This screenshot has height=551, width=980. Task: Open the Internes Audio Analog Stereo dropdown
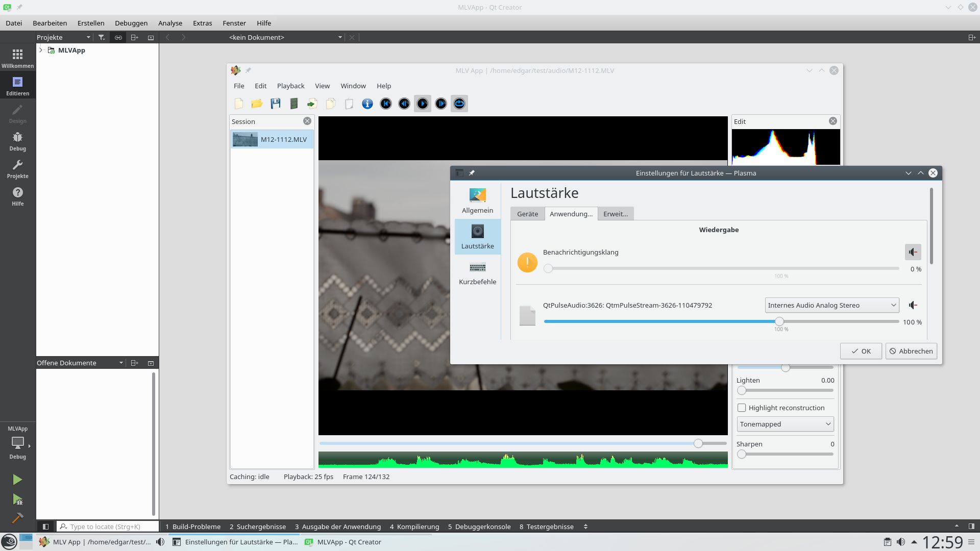pyautogui.click(x=832, y=305)
